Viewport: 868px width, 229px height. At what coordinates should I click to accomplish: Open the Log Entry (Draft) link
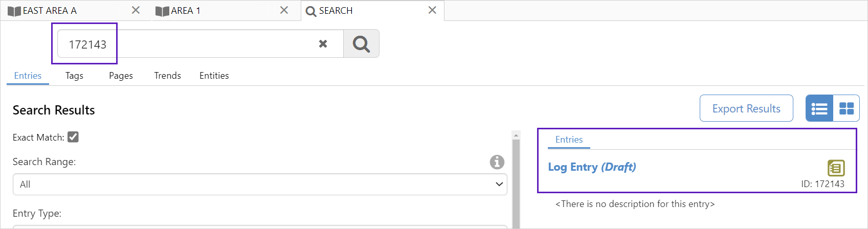pos(592,167)
